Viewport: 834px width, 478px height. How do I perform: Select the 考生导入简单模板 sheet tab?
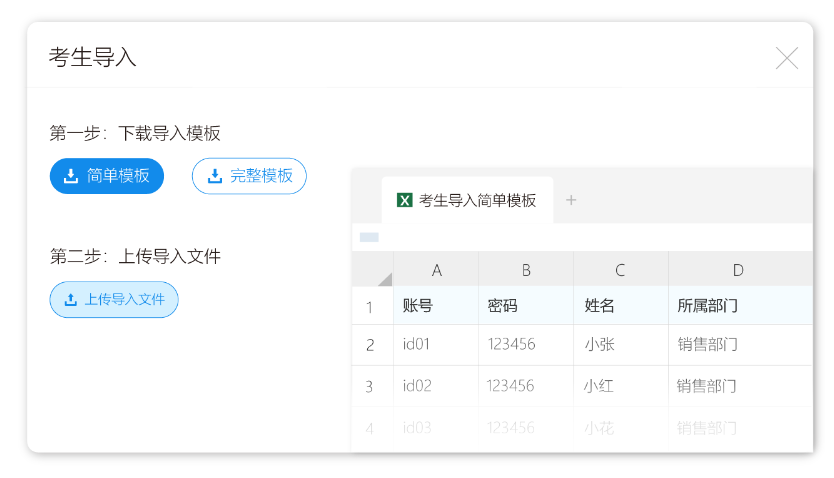[x=467, y=200]
